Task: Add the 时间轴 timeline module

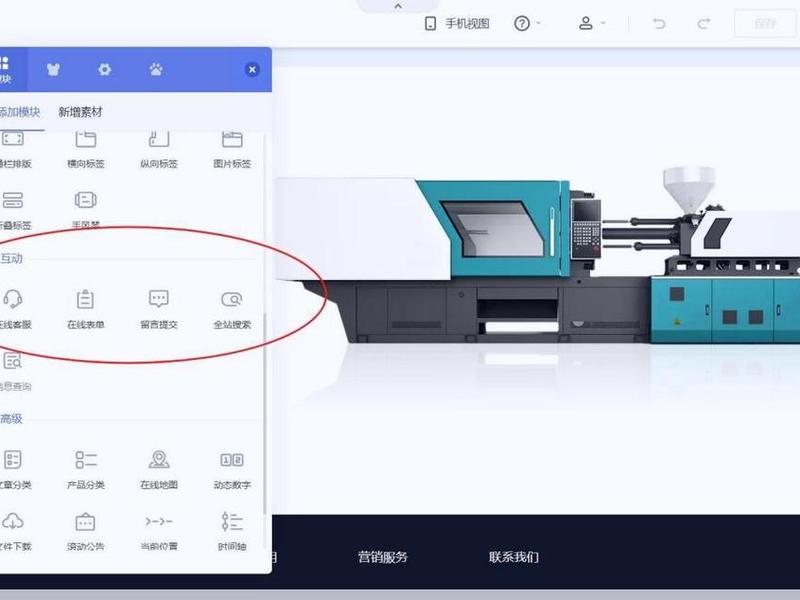Action: point(232,532)
